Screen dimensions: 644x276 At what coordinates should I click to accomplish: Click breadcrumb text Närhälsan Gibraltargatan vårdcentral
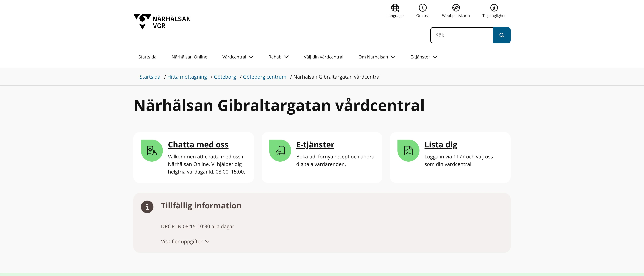(337, 77)
